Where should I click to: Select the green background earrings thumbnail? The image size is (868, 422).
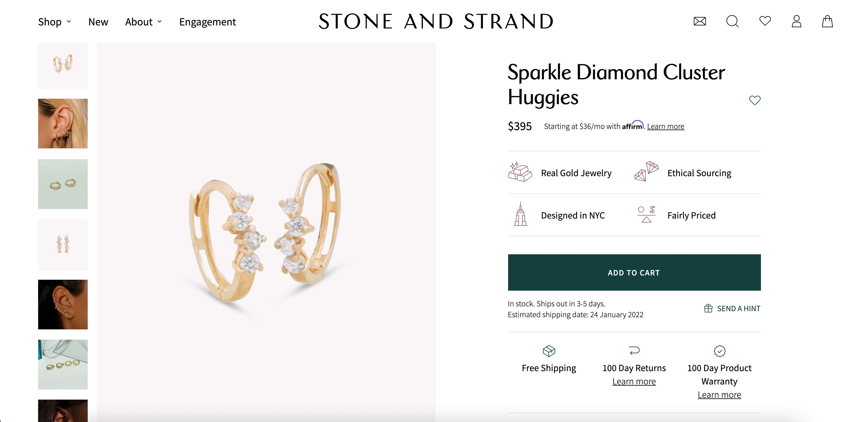63,184
